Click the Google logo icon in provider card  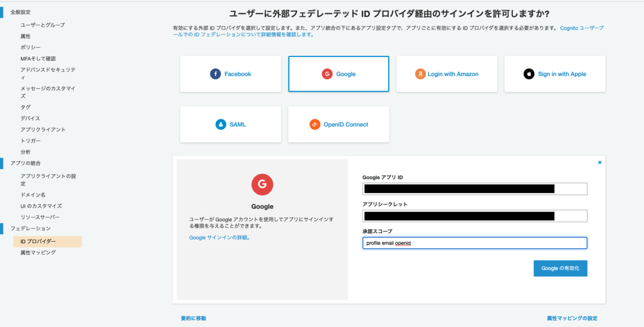click(x=327, y=74)
